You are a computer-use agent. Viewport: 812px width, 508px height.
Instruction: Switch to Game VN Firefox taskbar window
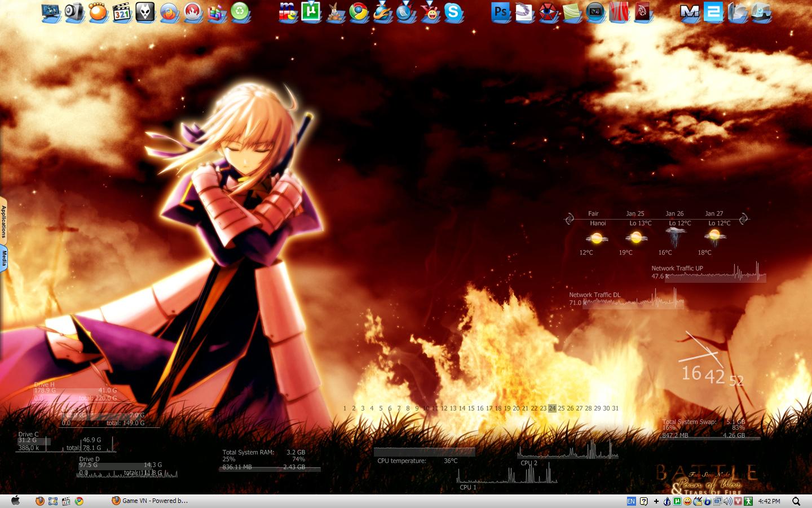pyautogui.click(x=149, y=501)
